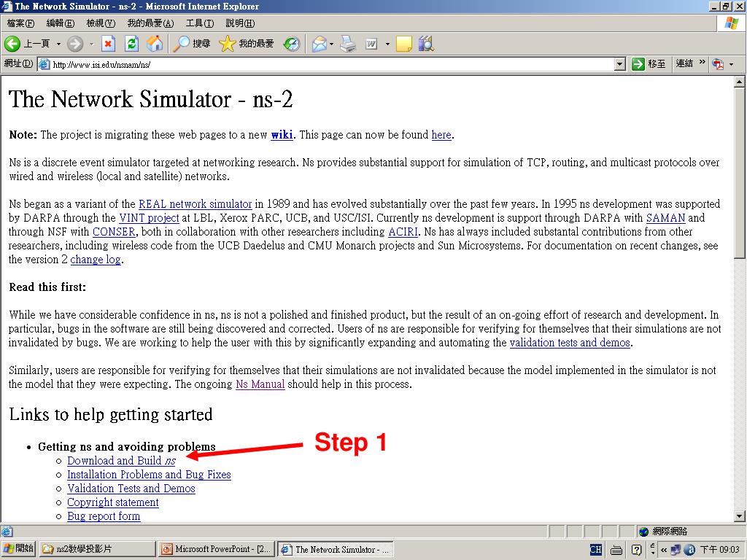The width and height of the screenshot is (747, 560).
Task: Open validation tests and demos link
Action: (570, 343)
